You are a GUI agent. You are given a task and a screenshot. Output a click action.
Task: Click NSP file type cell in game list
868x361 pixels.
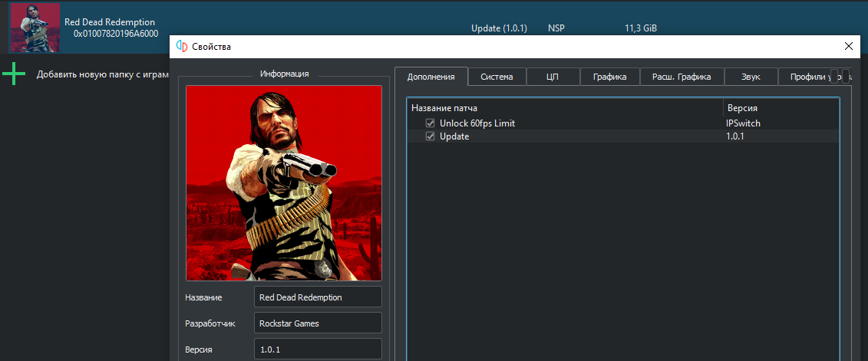556,28
